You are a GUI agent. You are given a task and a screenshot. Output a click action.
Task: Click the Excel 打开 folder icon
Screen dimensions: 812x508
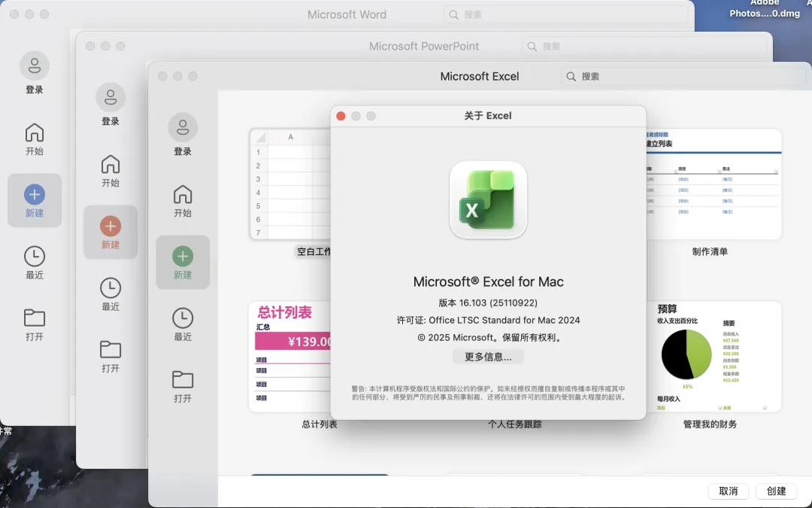(x=183, y=379)
